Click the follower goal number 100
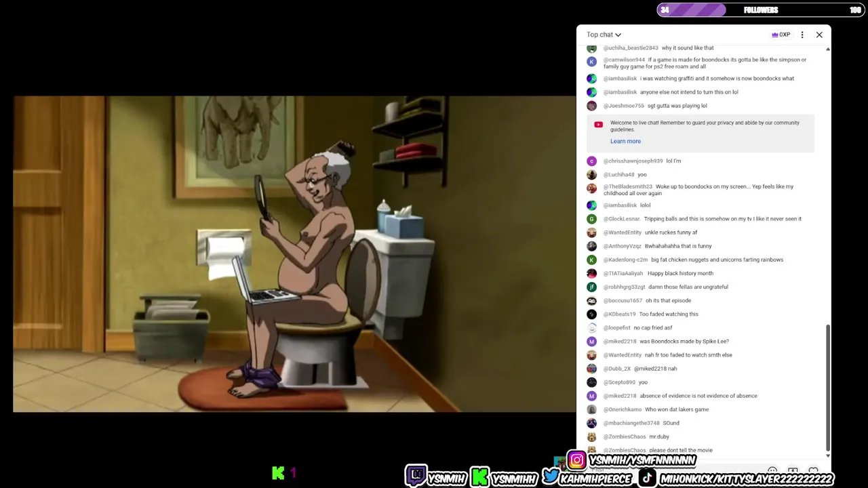The height and width of the screenshot is (488, 868). [x=856, y=10]
